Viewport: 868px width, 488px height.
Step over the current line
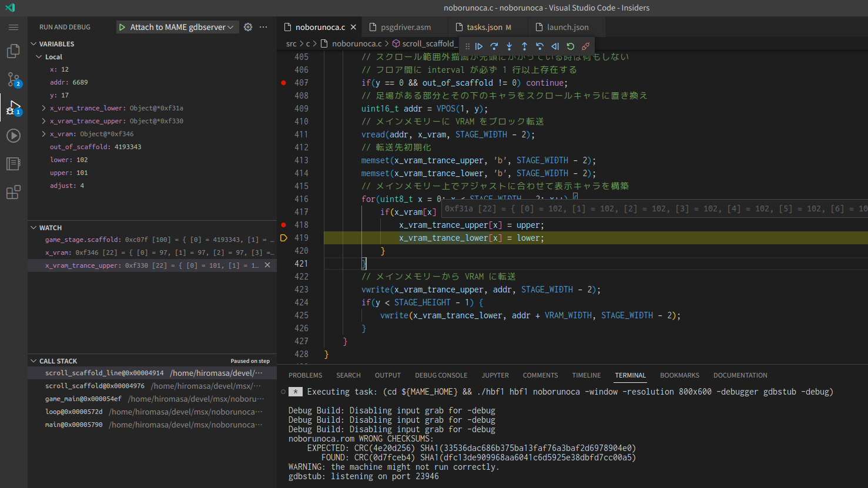pos(494,46)
